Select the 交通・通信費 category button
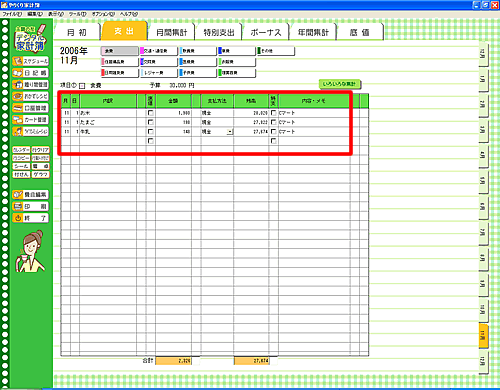500x390 pixels. (159, 51)
